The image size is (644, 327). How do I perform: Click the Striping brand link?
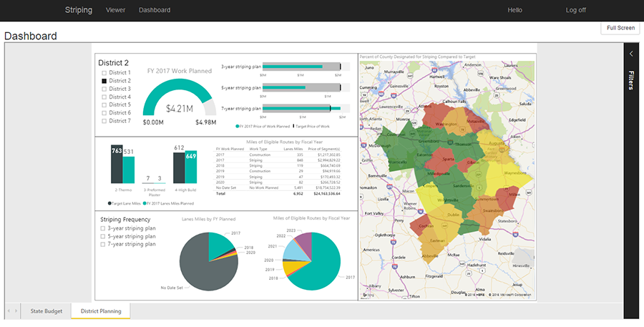click(79, 10)
